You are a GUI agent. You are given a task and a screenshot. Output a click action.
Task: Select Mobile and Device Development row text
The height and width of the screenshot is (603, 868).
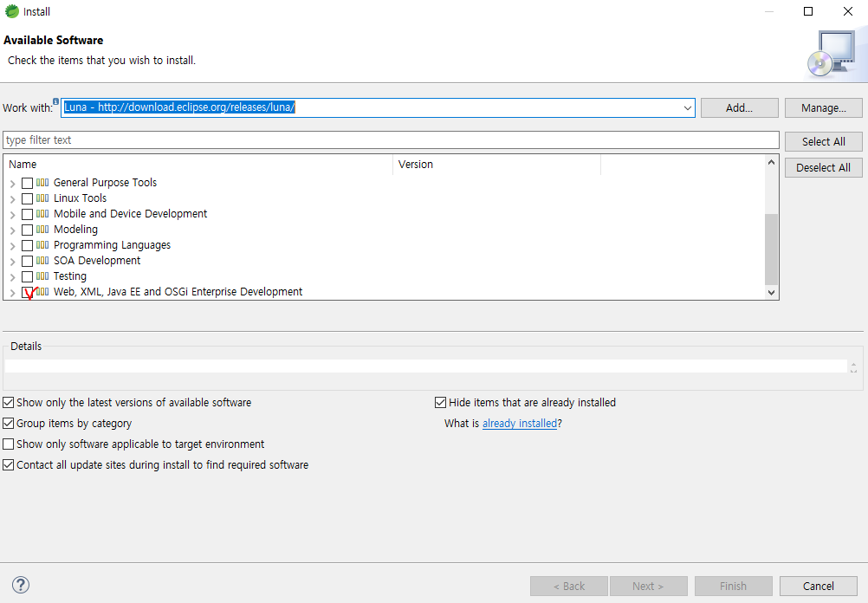(x=130, y=214)
